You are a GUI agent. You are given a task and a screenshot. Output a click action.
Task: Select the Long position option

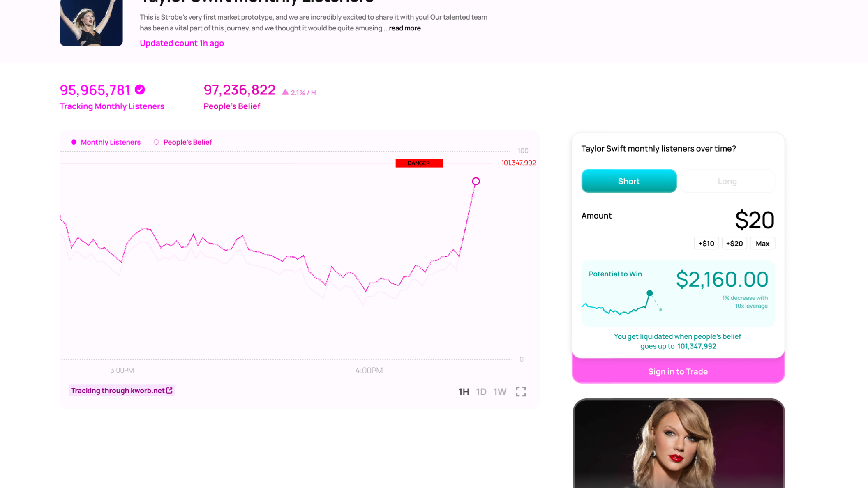point(727,181)
